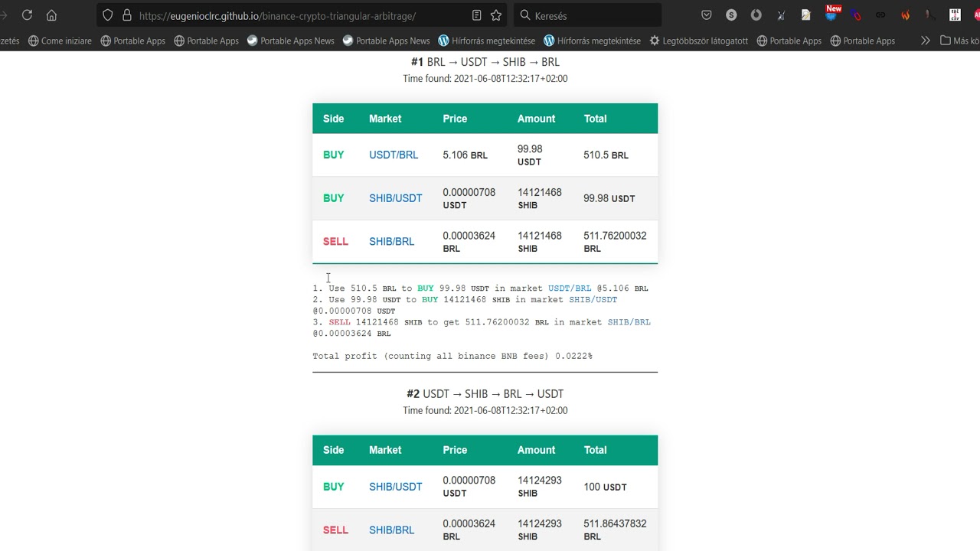Select the 510.5 BRL total cell

click(x=606, y=155)
